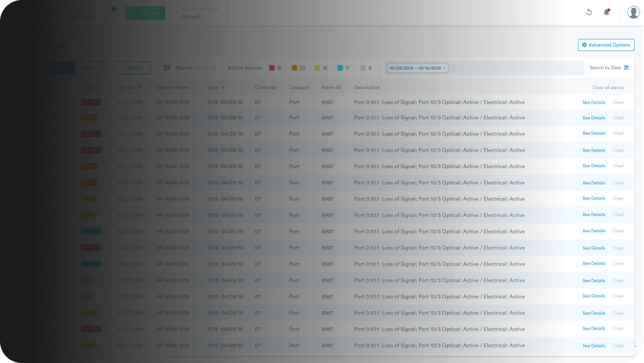The image size is (644, 363).
Task: Open See Details for the last alarm row
Action: (593, 345)
